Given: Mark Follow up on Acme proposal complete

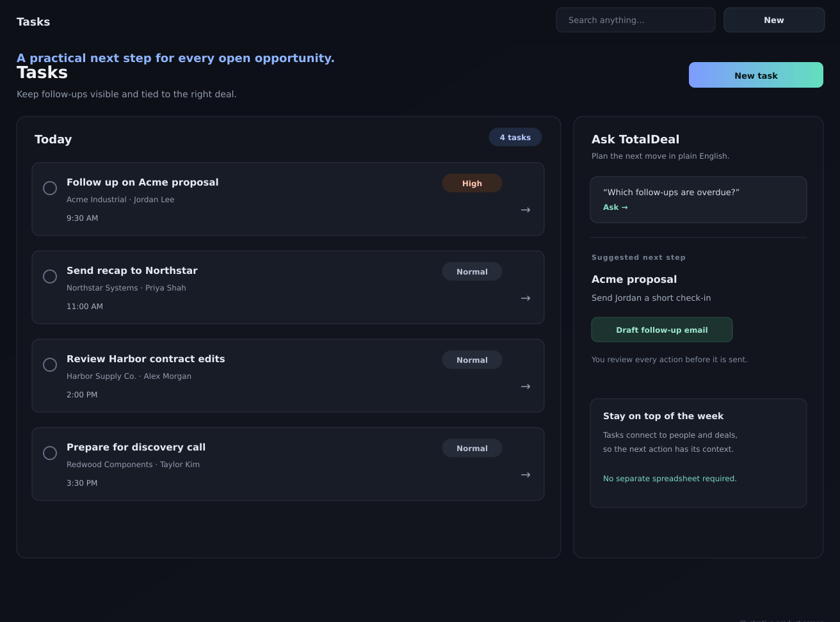Looking at the screenshot, I should click(x=50, y=188).
